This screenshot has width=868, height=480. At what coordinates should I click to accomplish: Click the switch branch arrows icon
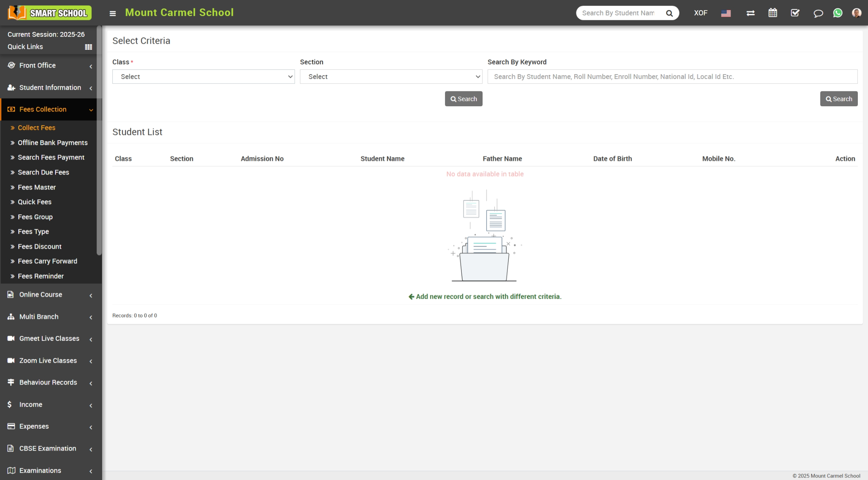(750, 13)
